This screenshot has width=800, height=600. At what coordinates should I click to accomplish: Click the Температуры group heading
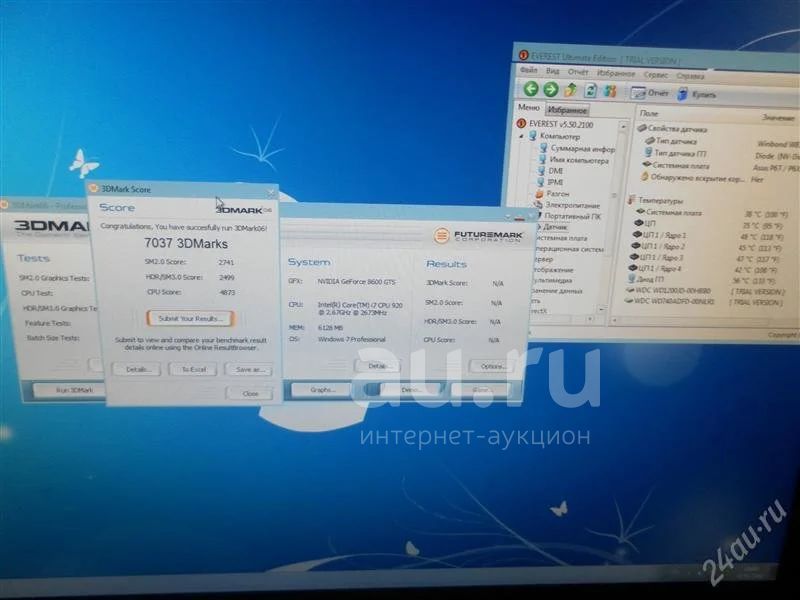tap(656, 201)
